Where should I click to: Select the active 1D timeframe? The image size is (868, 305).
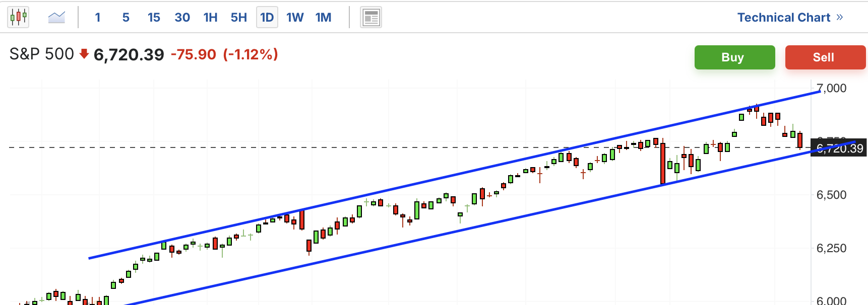pos(267,18)
